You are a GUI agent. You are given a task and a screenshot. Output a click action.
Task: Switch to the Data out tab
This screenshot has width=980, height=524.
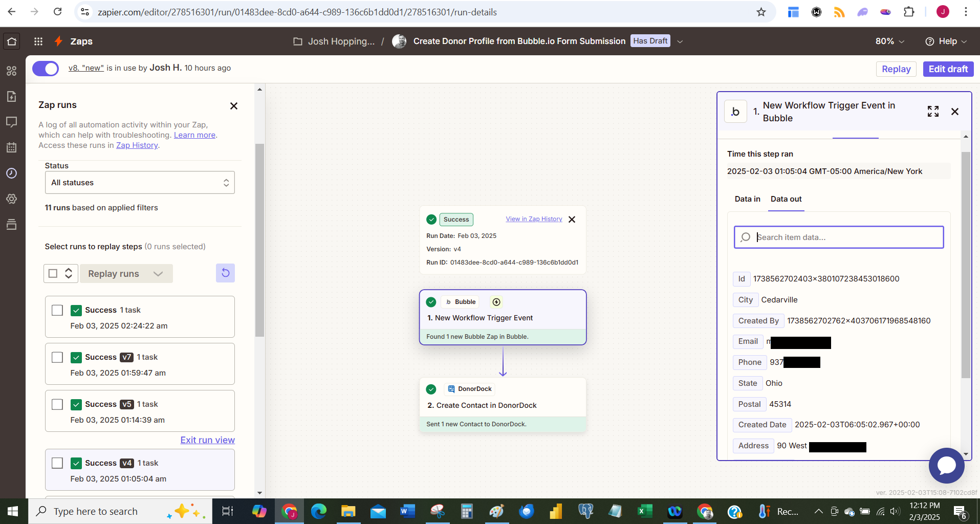point(786,199)
